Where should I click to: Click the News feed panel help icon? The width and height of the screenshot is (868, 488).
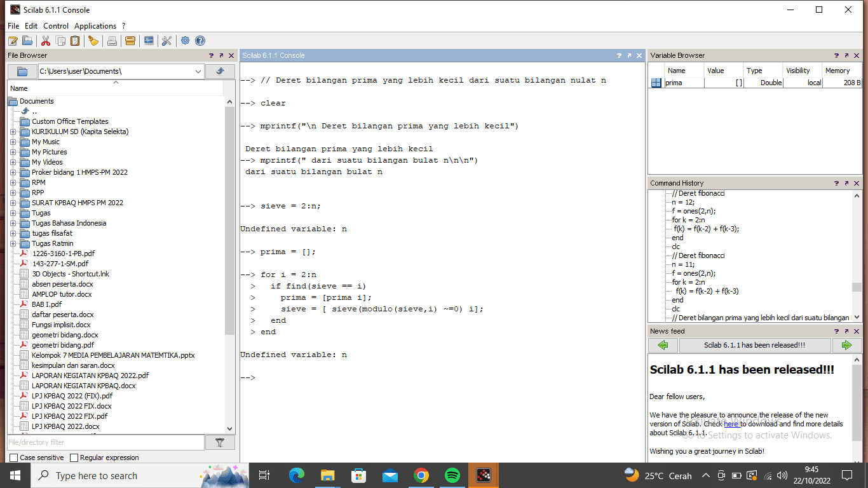836,331
